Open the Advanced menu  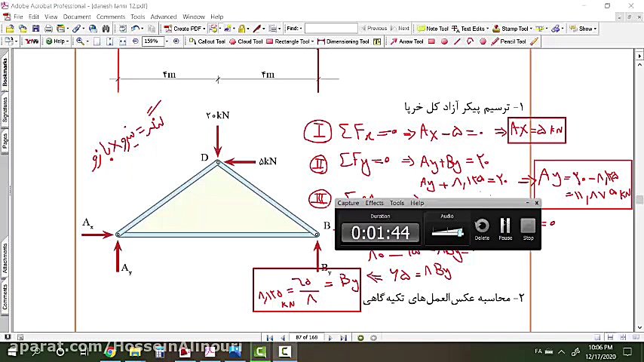[164, 17]
